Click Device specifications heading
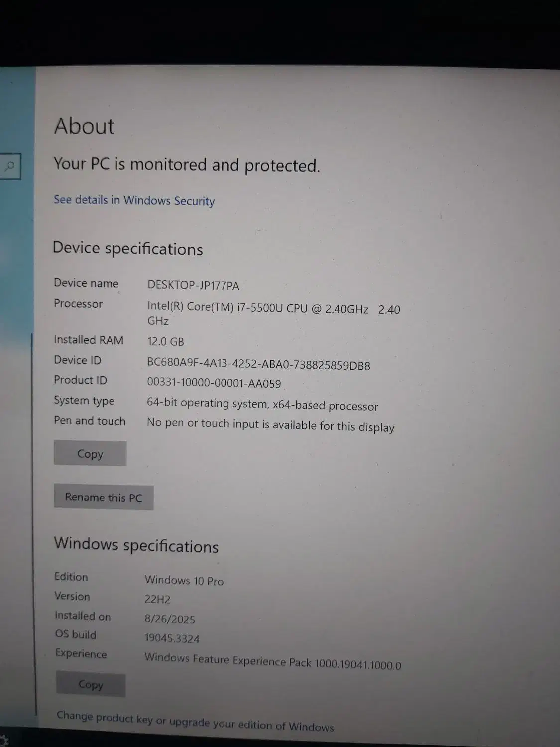Screen dimensions: 560x747 (x=128, y=248)
